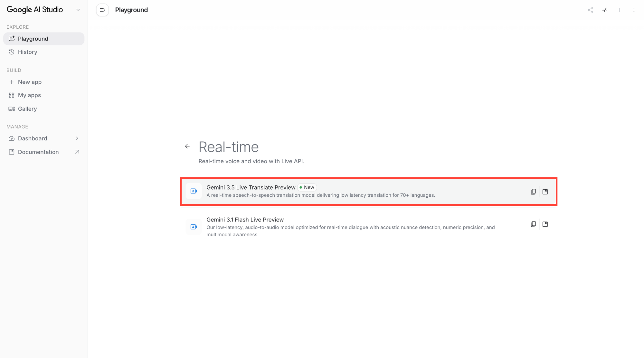Viewport: 644px width, 358px height.
Task: Open the three-dot more options menu
Action: pyautogui.click(x=634, y=10)
